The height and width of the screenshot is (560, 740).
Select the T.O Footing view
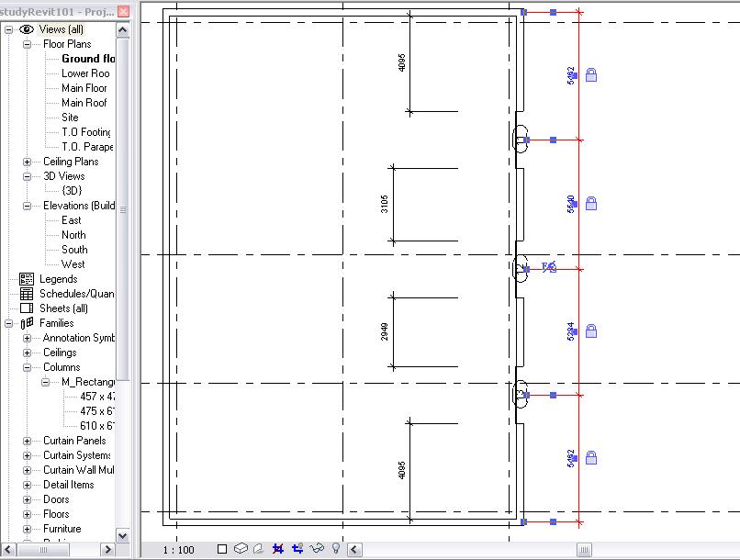pos(86,131)
